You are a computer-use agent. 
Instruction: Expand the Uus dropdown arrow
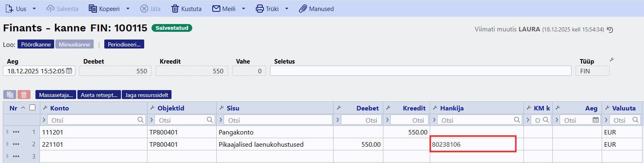[34, 9]
